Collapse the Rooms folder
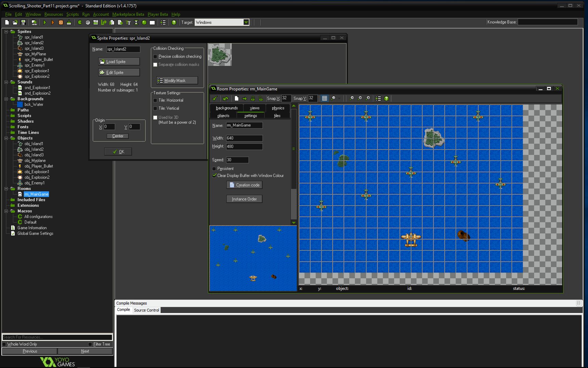 coord(6,189)
